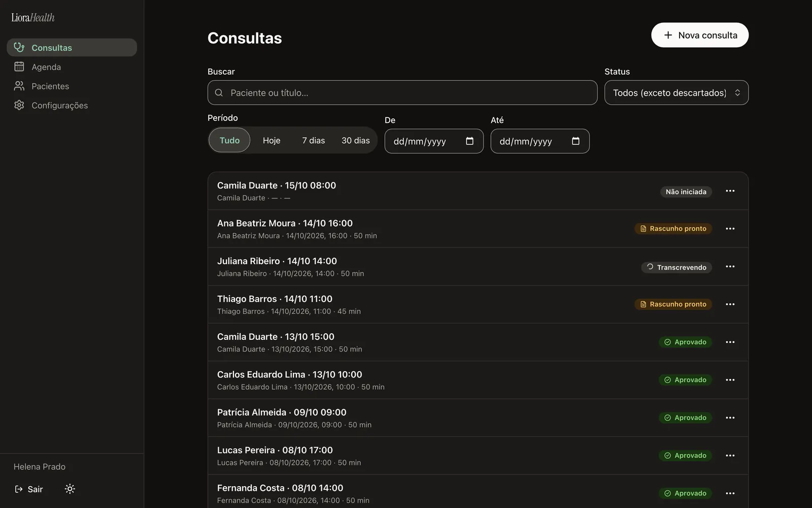Open more options for Fernanda Costa row
812x508 pixels.
(x=730, y=493)
